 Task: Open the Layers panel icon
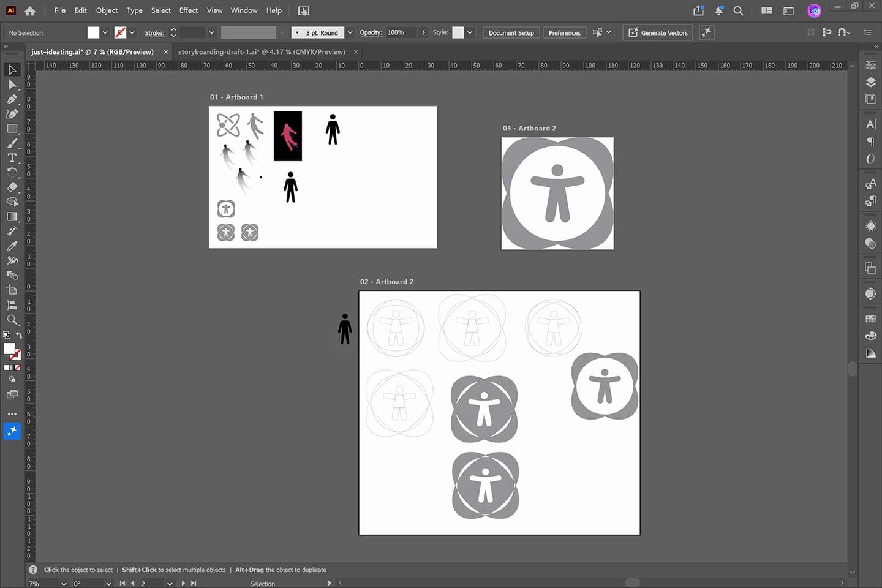870,82
